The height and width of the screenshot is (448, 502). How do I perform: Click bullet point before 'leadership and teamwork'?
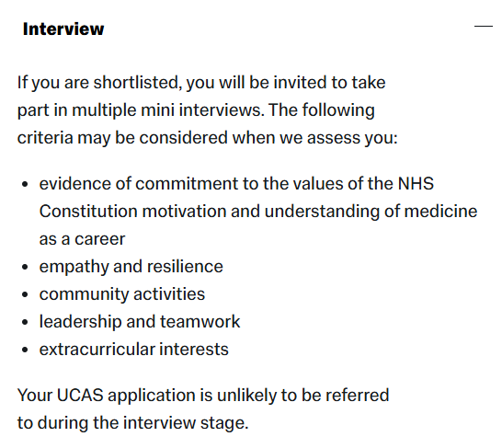pyautogui.click(x=25, y=322)
